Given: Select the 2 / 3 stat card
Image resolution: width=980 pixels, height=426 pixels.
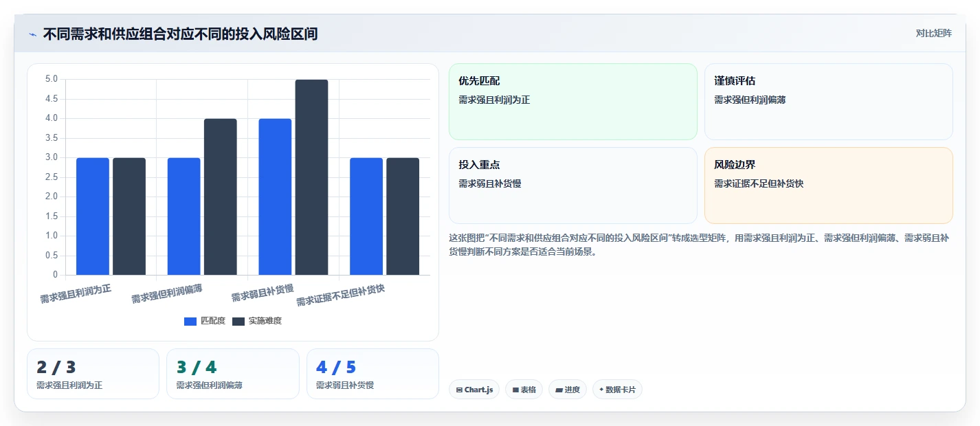Looking at the screenshot, I should point(93,374).
